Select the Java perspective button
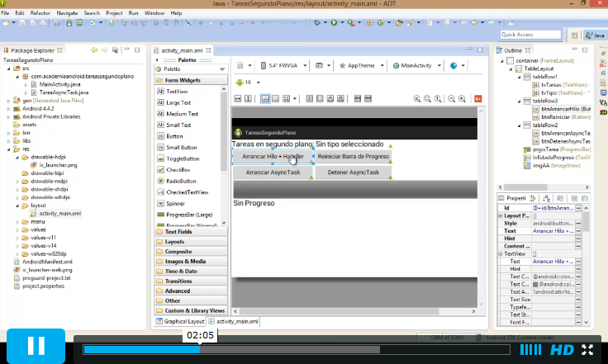This screenshot has height=364, width=608. [596, 35]
